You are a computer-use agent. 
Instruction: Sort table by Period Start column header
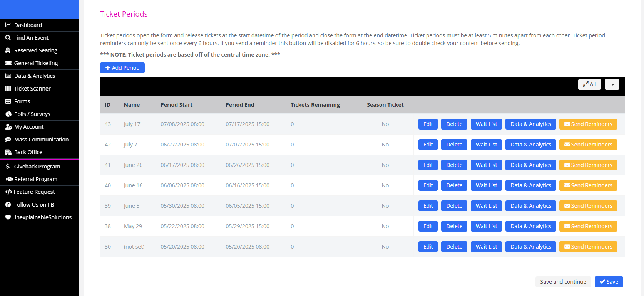coord(176,105)
